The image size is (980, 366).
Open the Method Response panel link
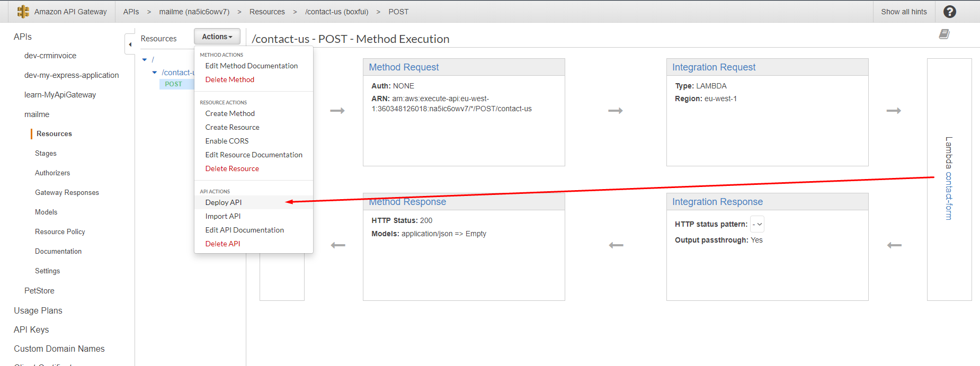pyautogui.click(x=407, y=202)
